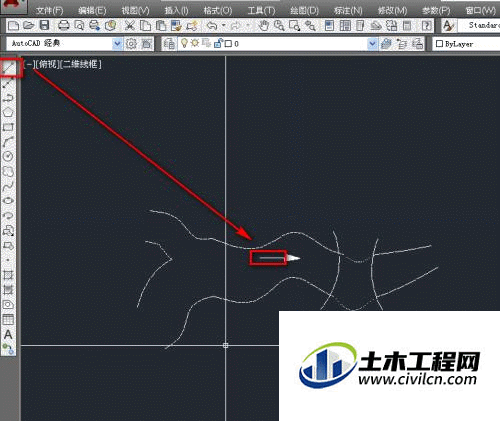Select the Point tool
The width and height of the screenshot is (500, 421).
click(8, 260)
